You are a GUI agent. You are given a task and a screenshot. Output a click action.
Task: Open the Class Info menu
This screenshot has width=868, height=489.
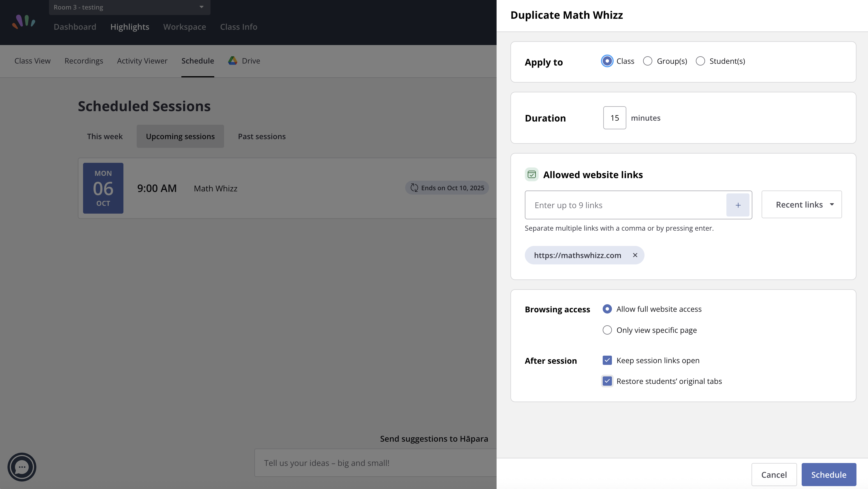238,27
